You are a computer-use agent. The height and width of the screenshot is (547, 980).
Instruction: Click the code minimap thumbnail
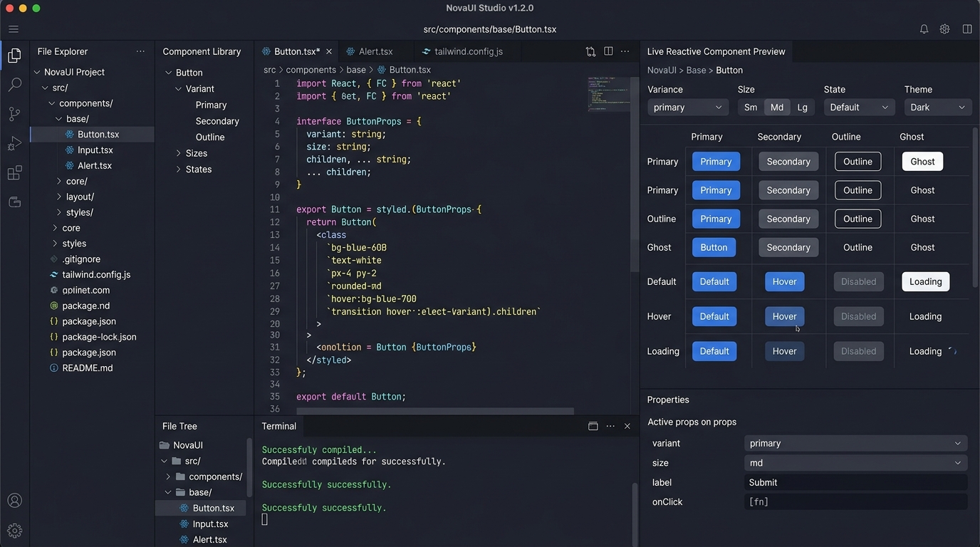click(x=609, y=94)
